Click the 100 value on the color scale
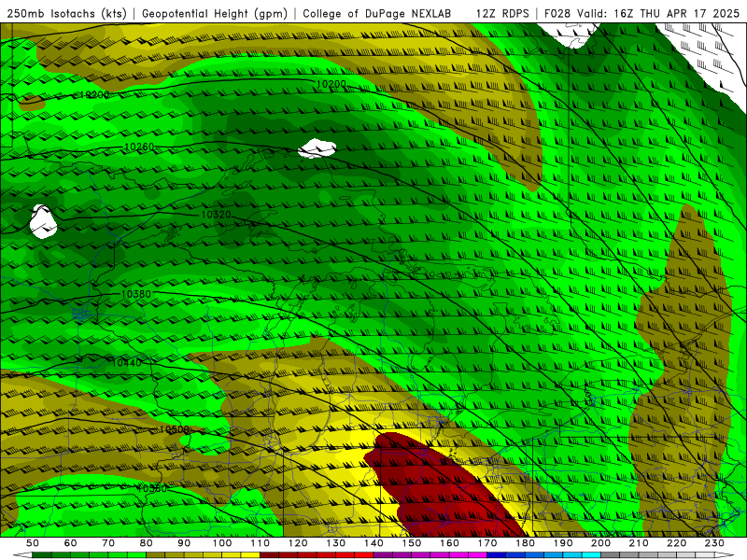Viewport: 747px width, 560px height. 222,543
